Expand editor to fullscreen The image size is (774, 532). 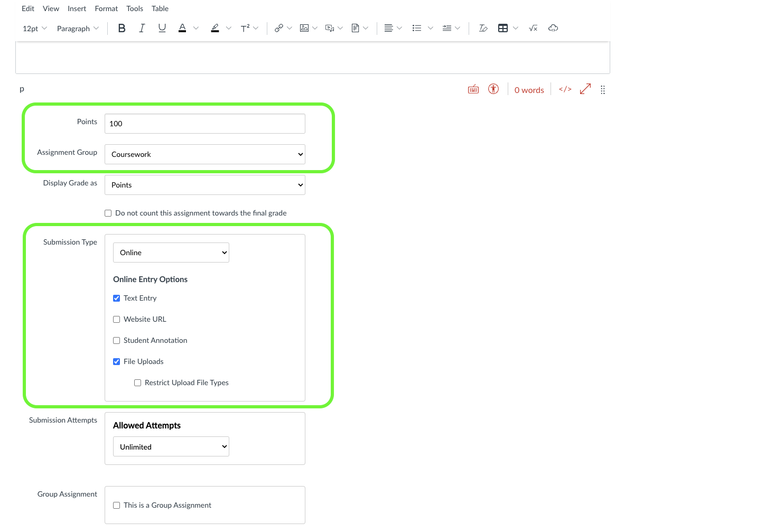(585, 89)
